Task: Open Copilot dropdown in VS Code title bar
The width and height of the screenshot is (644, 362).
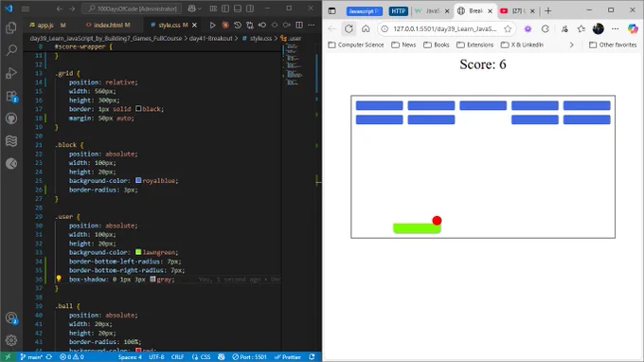Action: [x=195, y=9]
